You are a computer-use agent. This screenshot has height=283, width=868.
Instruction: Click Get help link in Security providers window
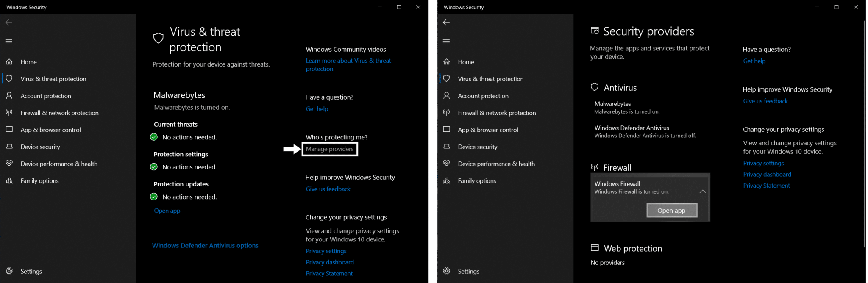(x=754, y=61)
